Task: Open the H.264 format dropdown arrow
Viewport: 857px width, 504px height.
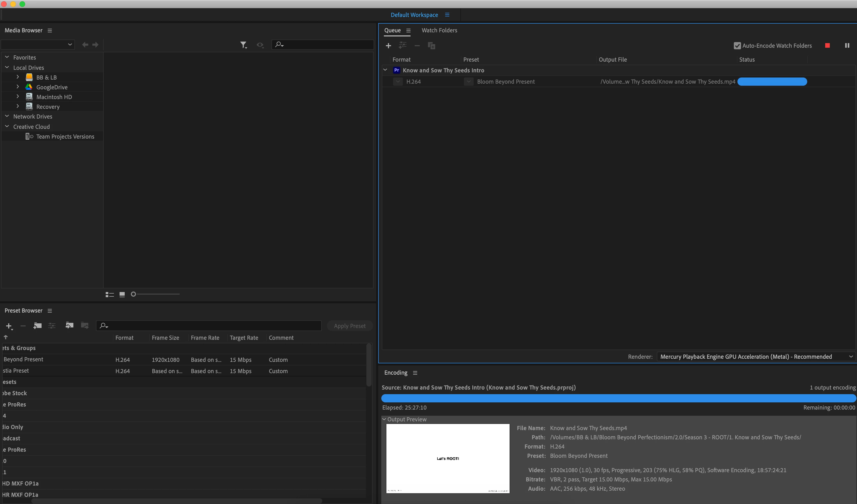Action: click(x=398, y=82)
